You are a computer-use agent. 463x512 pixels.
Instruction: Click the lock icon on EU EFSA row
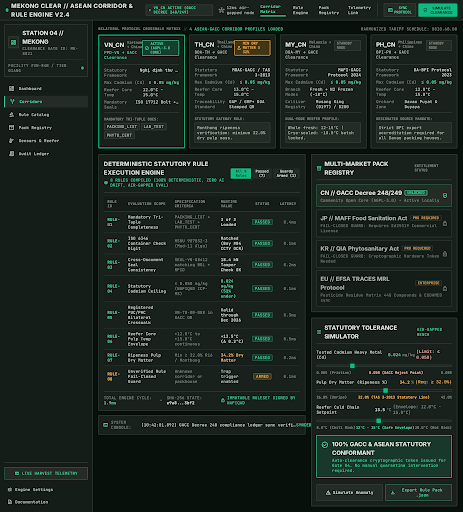445,288
